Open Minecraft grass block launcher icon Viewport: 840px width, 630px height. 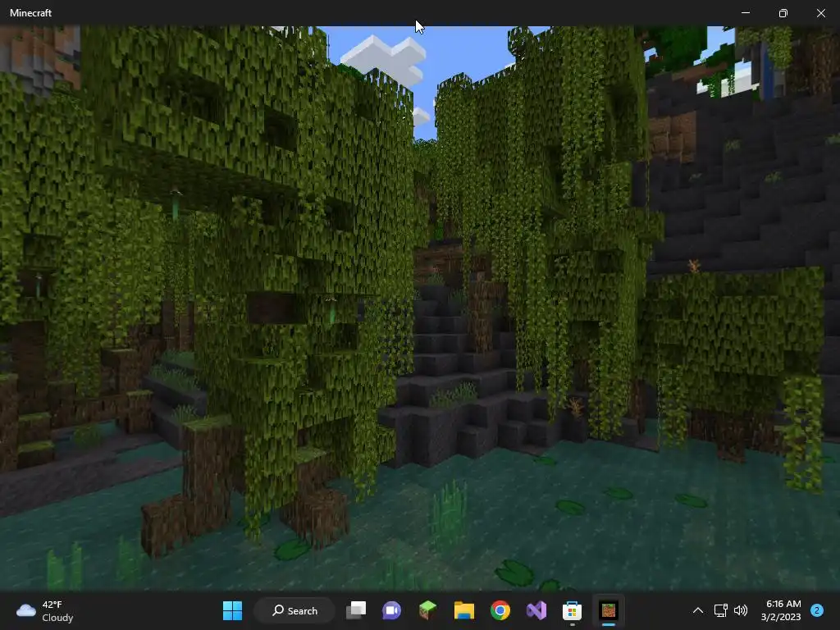pos(427,610)
